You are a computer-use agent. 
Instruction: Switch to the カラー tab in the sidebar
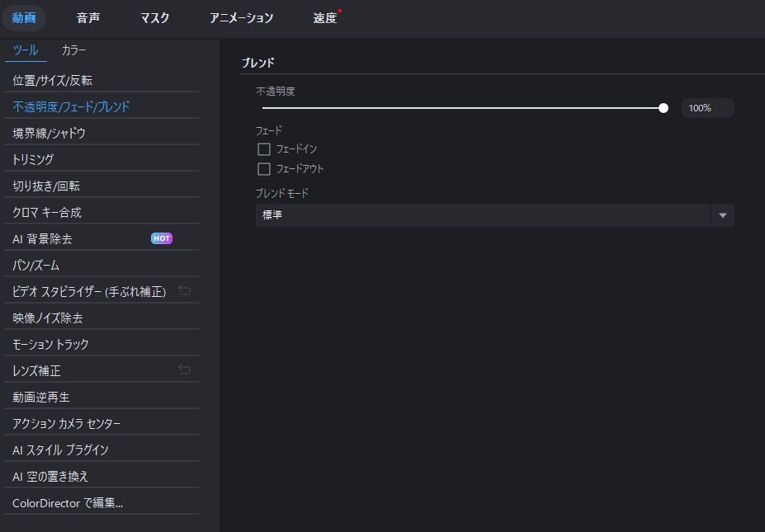73,50
